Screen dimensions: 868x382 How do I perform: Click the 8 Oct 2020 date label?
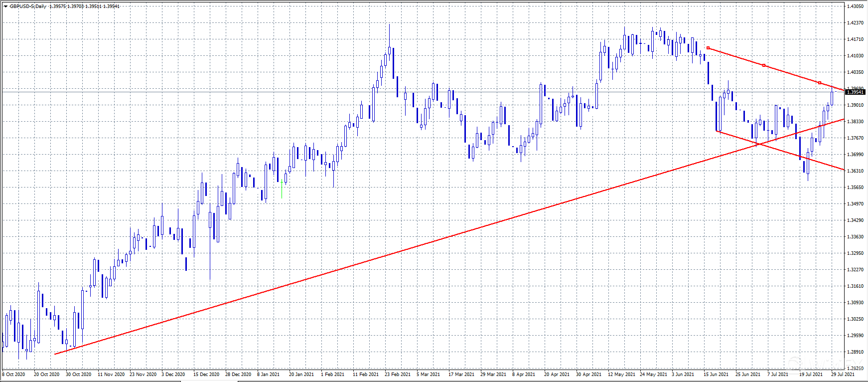tap(14, 375)
